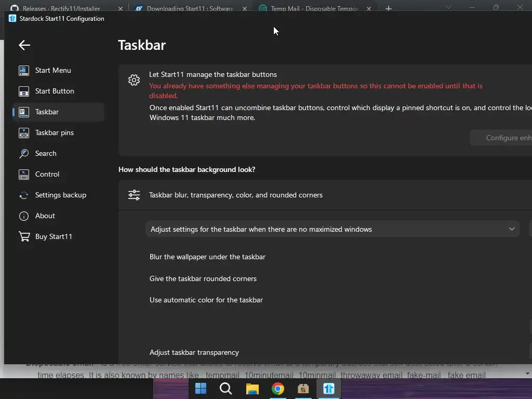Screen dimensions: 532x399
Task: Click the Buy Start11 cart icon
Action: (24, 236)
